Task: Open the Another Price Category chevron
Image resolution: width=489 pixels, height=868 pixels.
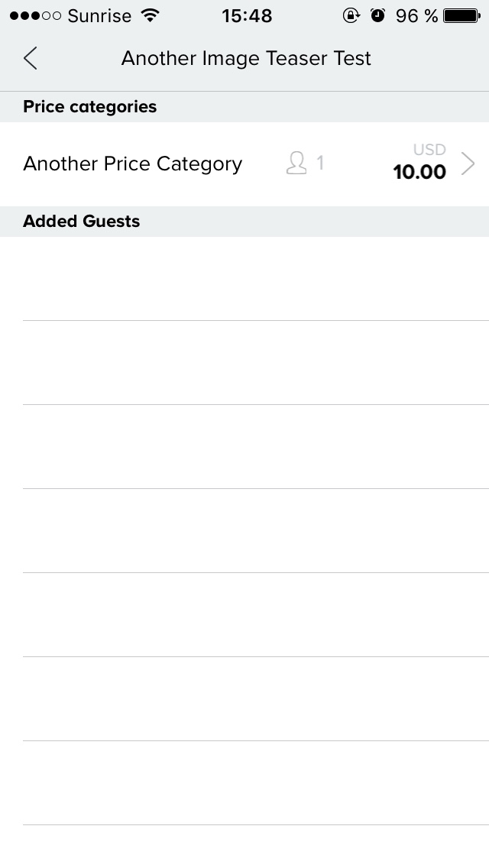Action: click(x=468, y=164)
